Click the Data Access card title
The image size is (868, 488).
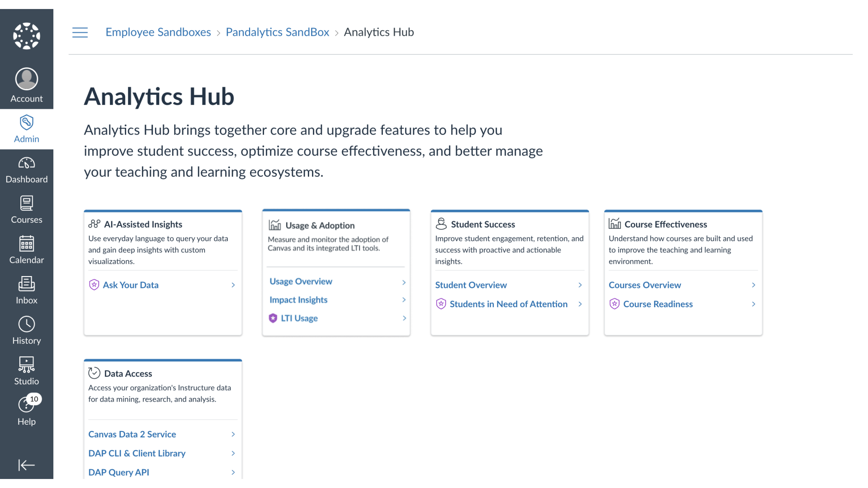128,373
